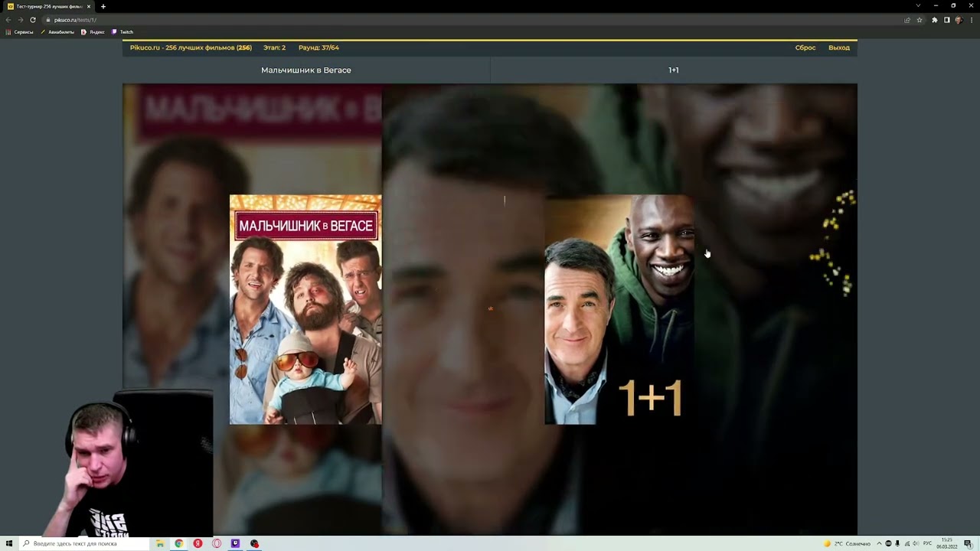The width and height of the screenshot is (980, 551).
Task: Open File Explorer from the taskbar
Action: 160,543
